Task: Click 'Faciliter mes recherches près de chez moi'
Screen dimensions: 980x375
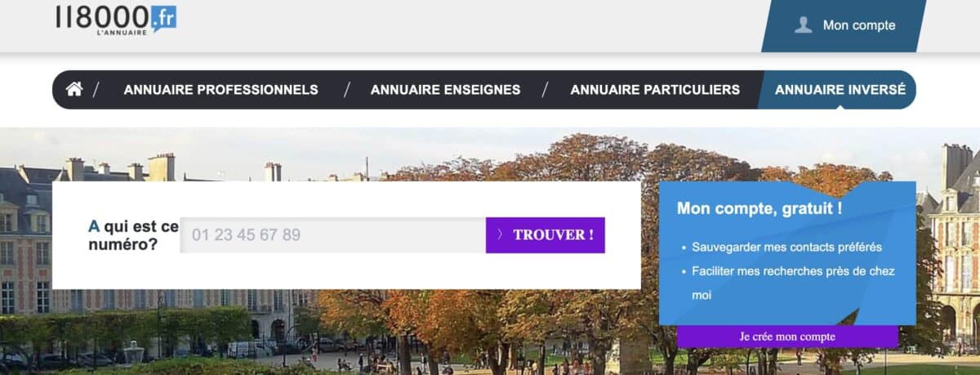Action: [793, 283]
